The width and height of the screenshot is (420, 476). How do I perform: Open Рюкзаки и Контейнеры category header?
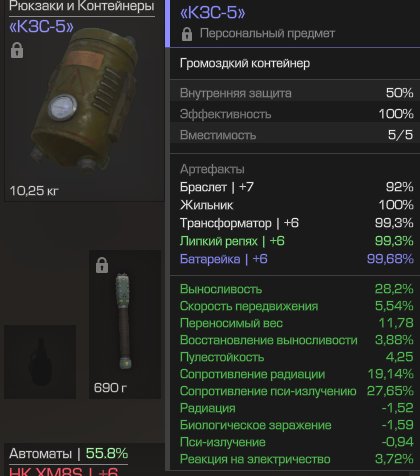coord(82,6)
